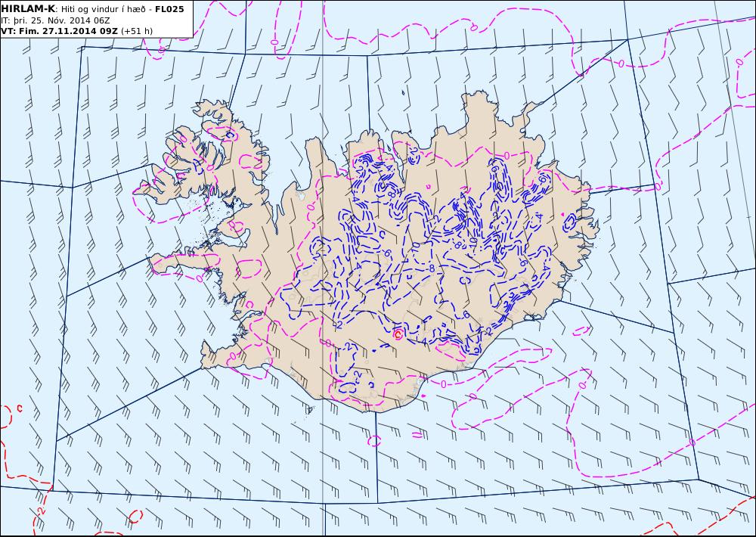756x537 pixels.
Task: Click the VT: Fim. 27.11.2014 09Z text
Action: pyautogui.click(x=59, y=31)
